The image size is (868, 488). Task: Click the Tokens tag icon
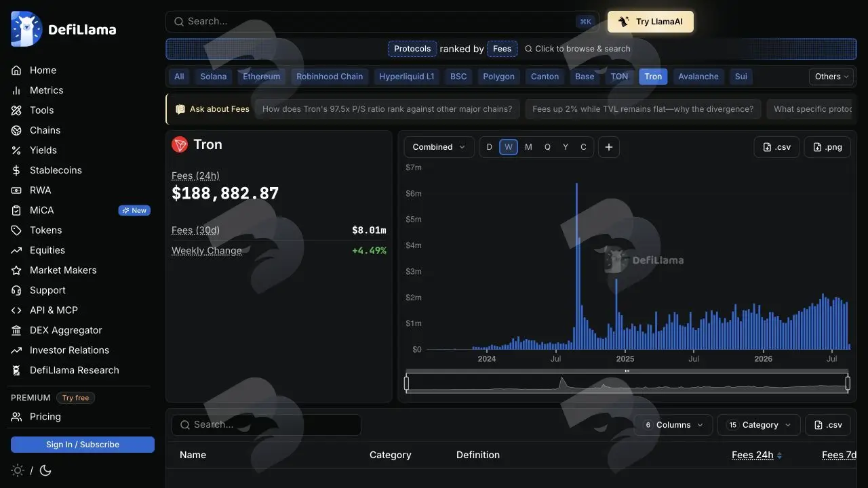coord(16,230)
